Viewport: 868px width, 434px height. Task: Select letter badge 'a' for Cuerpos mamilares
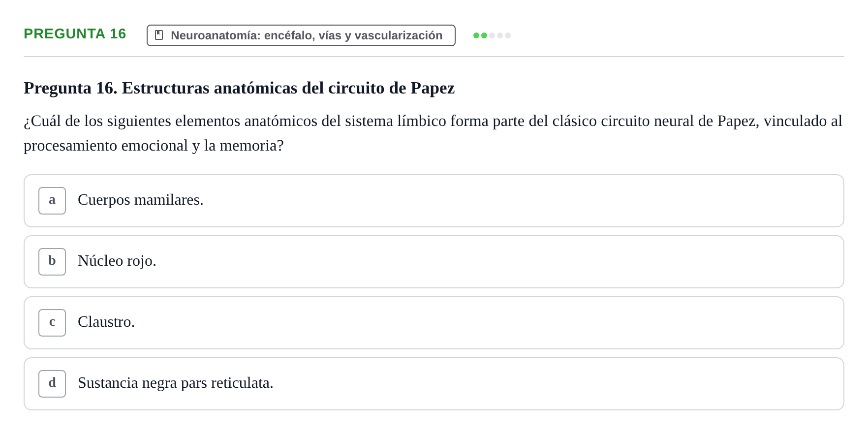52,201
